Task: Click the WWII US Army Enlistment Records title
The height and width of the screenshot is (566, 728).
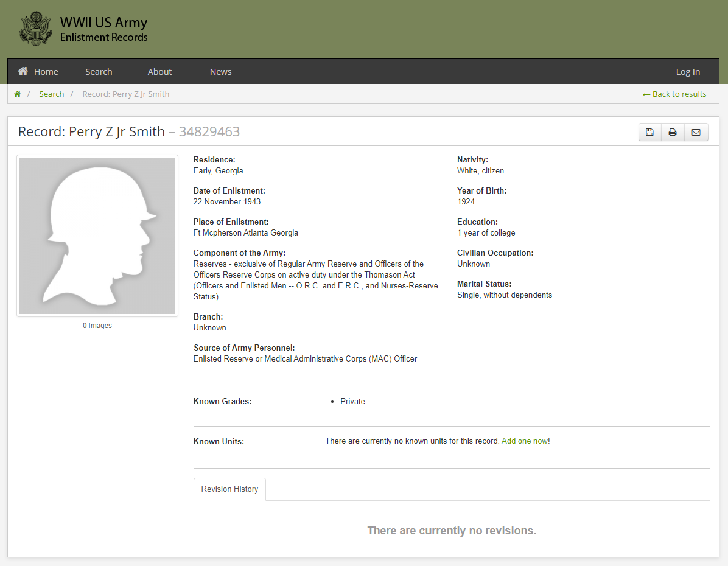Action: coord(103,29)
